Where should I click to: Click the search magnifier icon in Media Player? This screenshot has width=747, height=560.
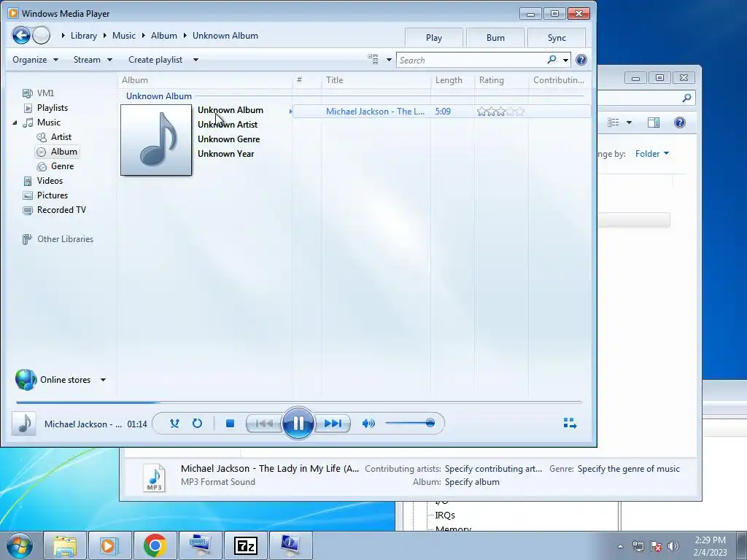[551, 60]
